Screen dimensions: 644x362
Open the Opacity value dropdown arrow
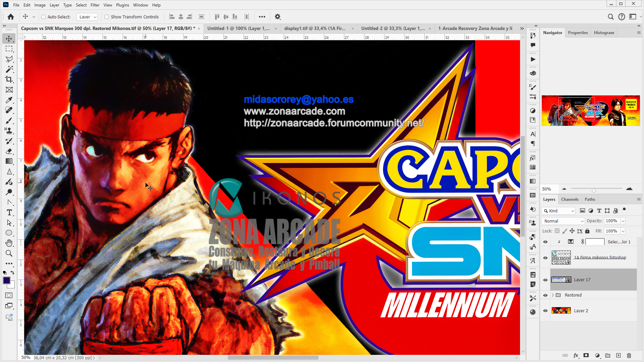pos(623,221)
